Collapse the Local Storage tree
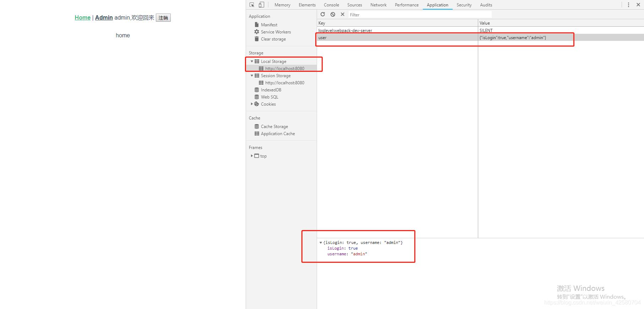The height and width of the screenshot is (309, 644). pos(252,61)
